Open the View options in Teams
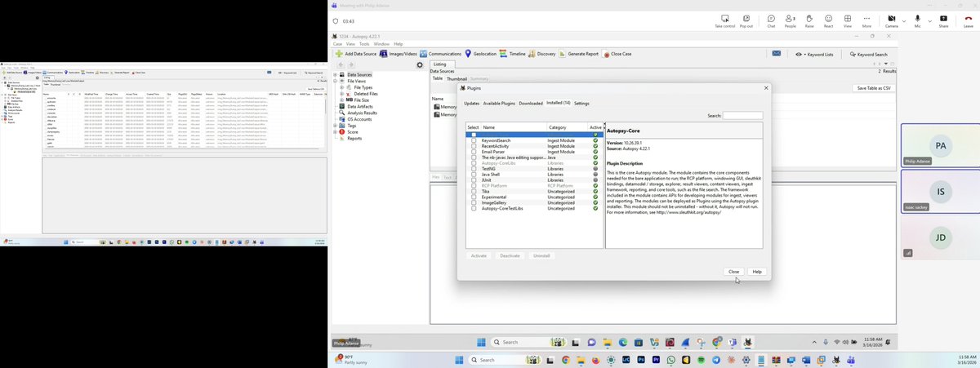The image size is (980, 368). point(848,20)
